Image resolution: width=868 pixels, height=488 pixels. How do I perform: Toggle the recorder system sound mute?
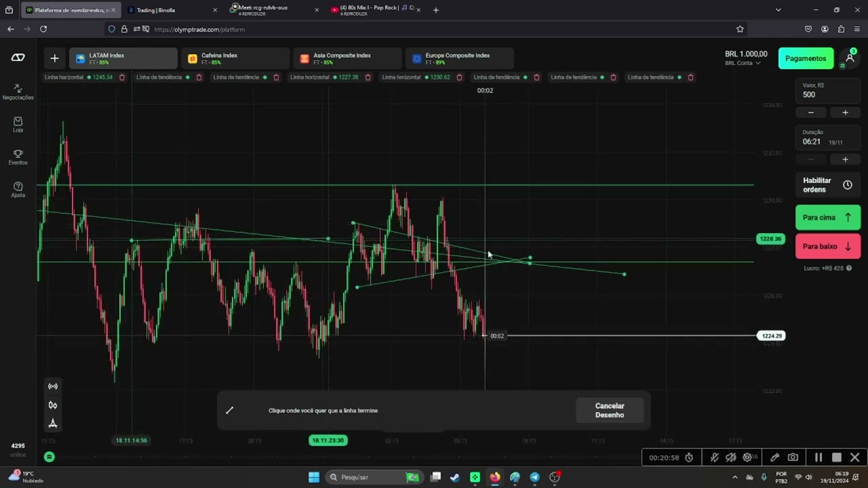pos(731,457)
